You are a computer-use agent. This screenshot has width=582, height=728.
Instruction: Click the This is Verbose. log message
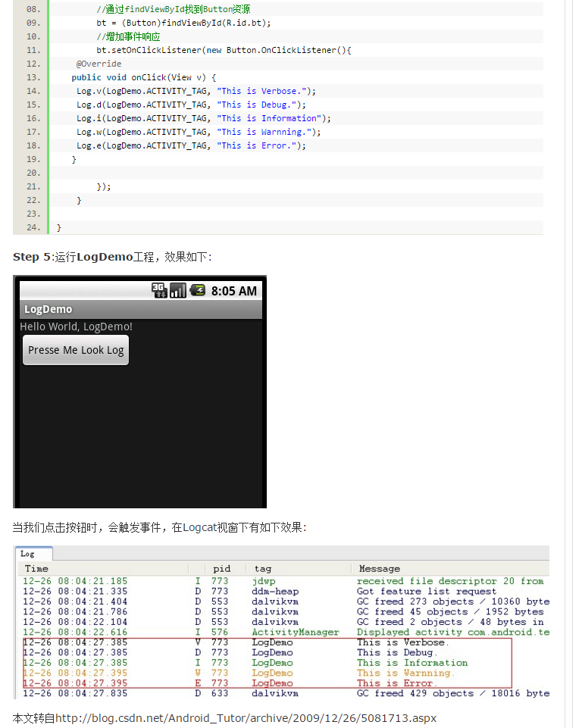(x=402, y=642)
